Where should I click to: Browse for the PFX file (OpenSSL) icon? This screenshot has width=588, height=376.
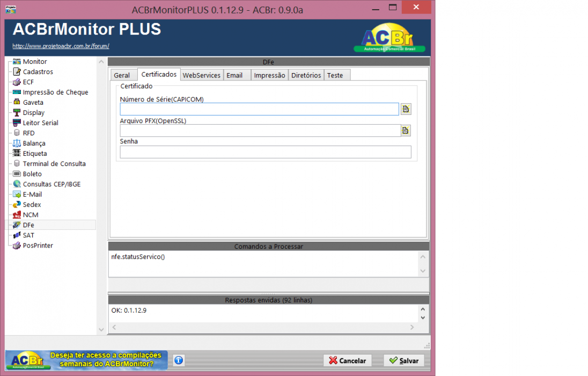pos(406,131)
